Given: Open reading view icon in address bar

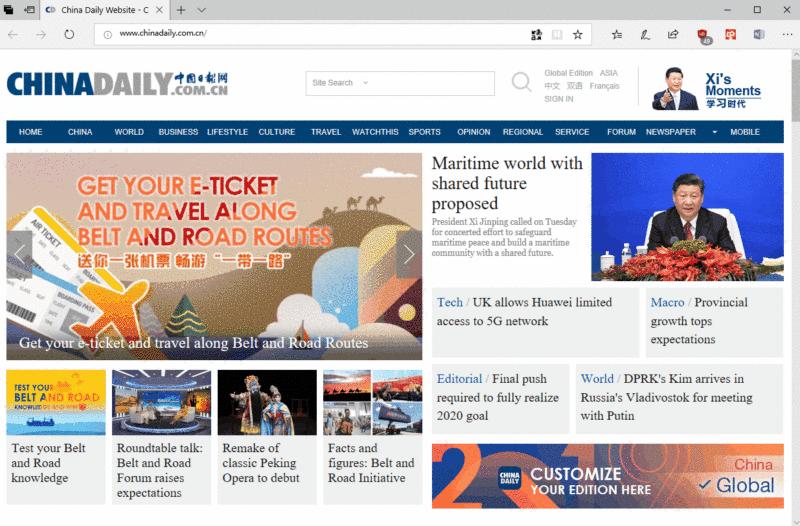Looking at the screenshot, I should [557, 35].
